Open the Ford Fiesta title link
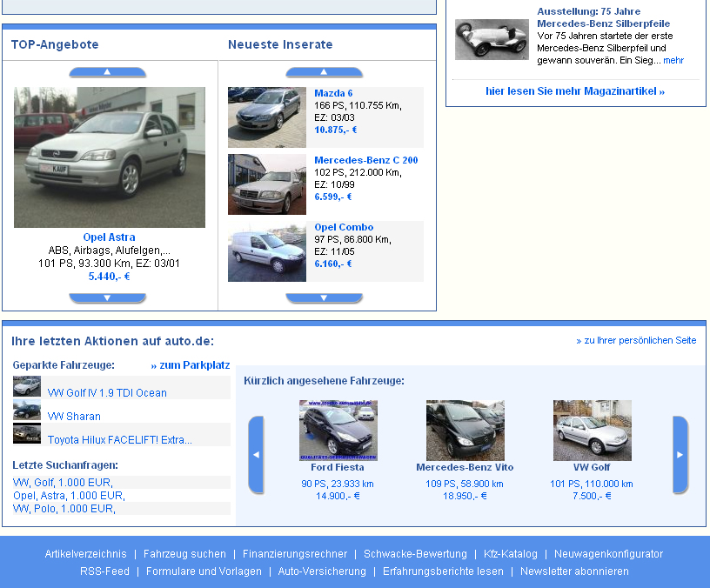This screenshot has width=710, height=588. click(x=338, y=467)
